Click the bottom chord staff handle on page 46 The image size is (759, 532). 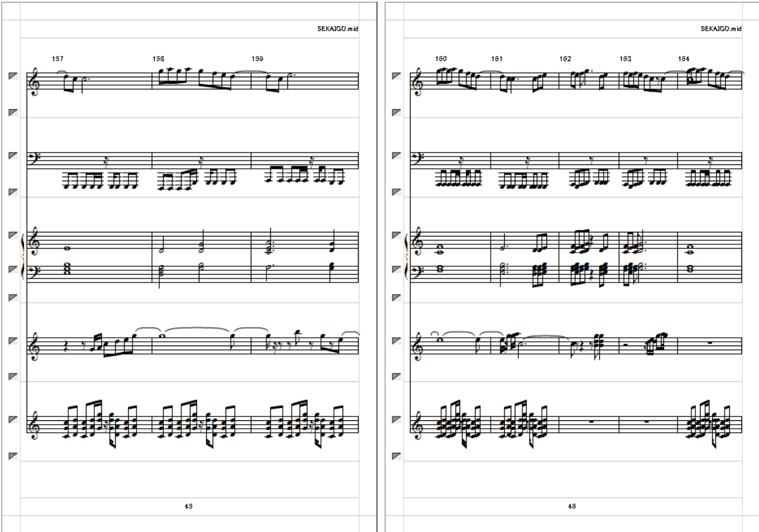click(x=396, y=419)
